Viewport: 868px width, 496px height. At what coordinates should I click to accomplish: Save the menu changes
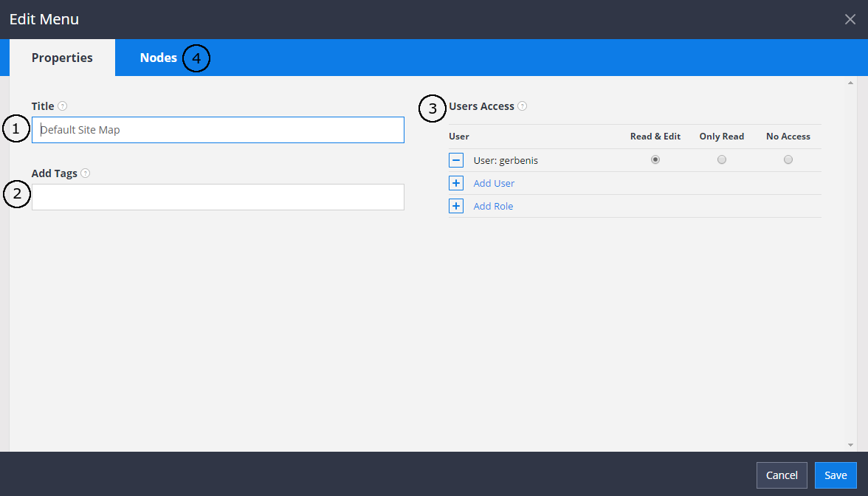pyautogui.click(x=836, y=475)
